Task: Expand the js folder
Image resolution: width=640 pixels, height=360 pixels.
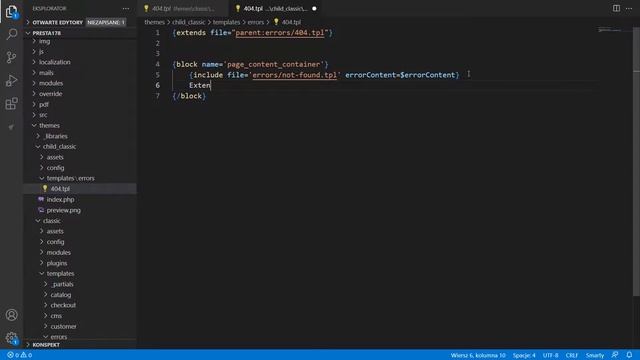Action: pos(41,52)
